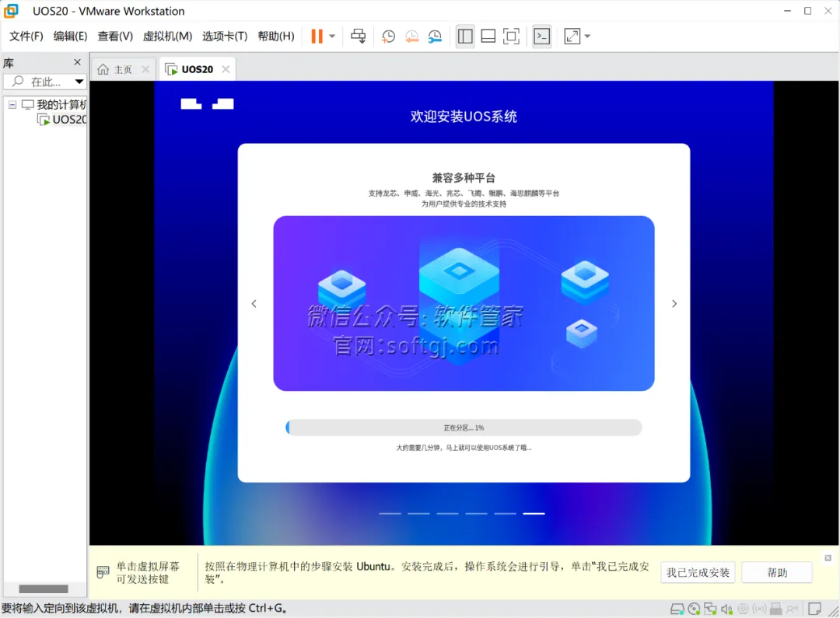Click the library panel horizontal scrollbar

click(44, 588)
